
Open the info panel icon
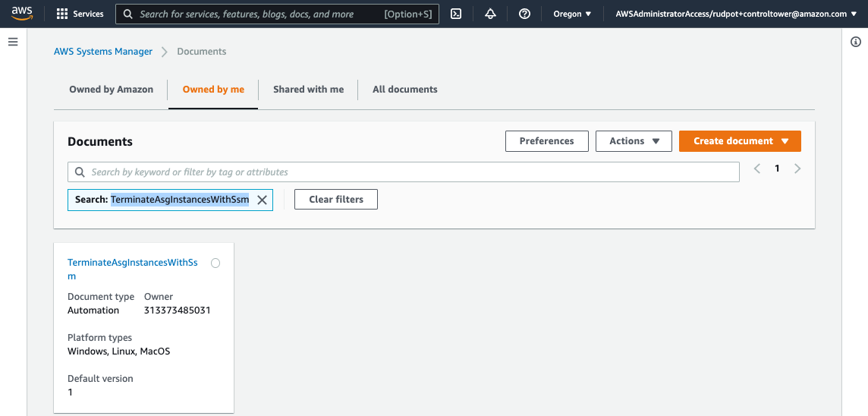[855, 42]
